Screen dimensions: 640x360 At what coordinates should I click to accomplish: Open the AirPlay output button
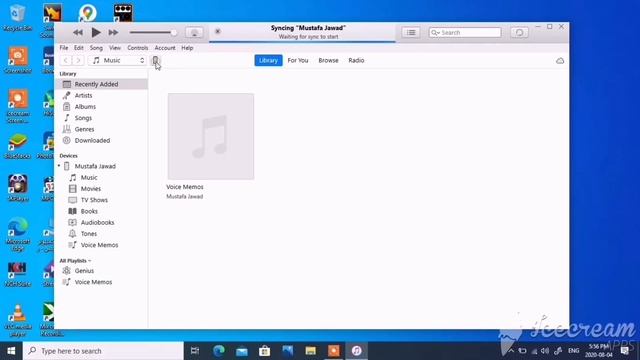click(x=194, y=33)
